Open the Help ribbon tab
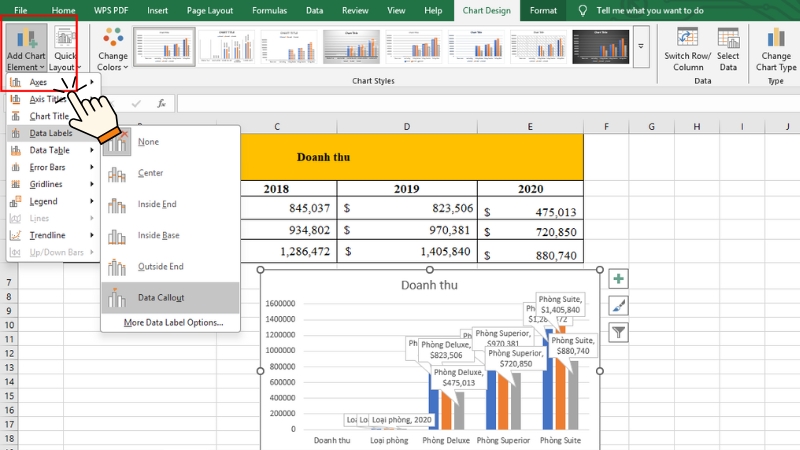Viewport: 800px width, 450px height. [433, 10]
